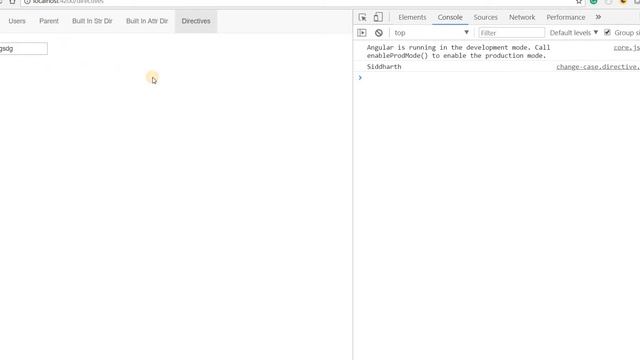Expand more DevTools tabs chevron
This screenshot has height=360, width=640.
point(598,17)
